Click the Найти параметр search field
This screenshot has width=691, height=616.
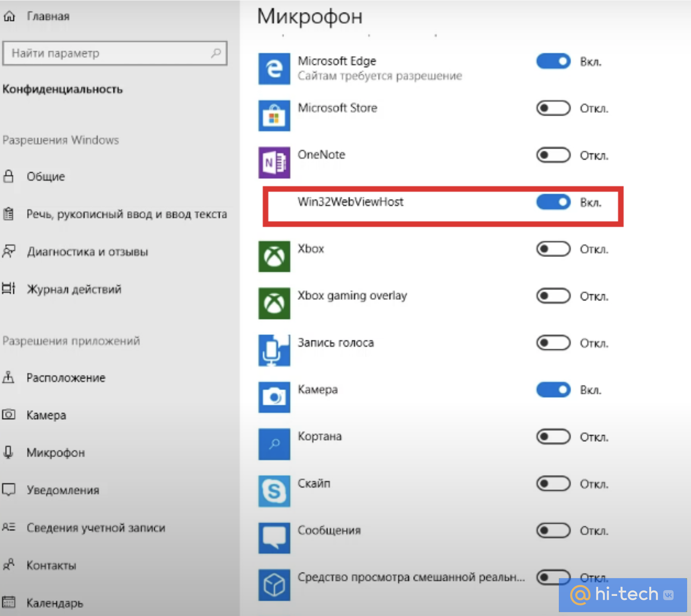pos(115,53)
